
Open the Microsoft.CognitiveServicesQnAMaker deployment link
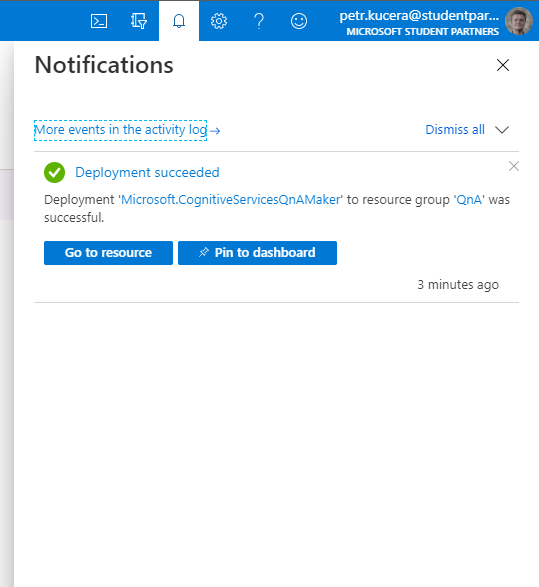click(x=231, y=200)
